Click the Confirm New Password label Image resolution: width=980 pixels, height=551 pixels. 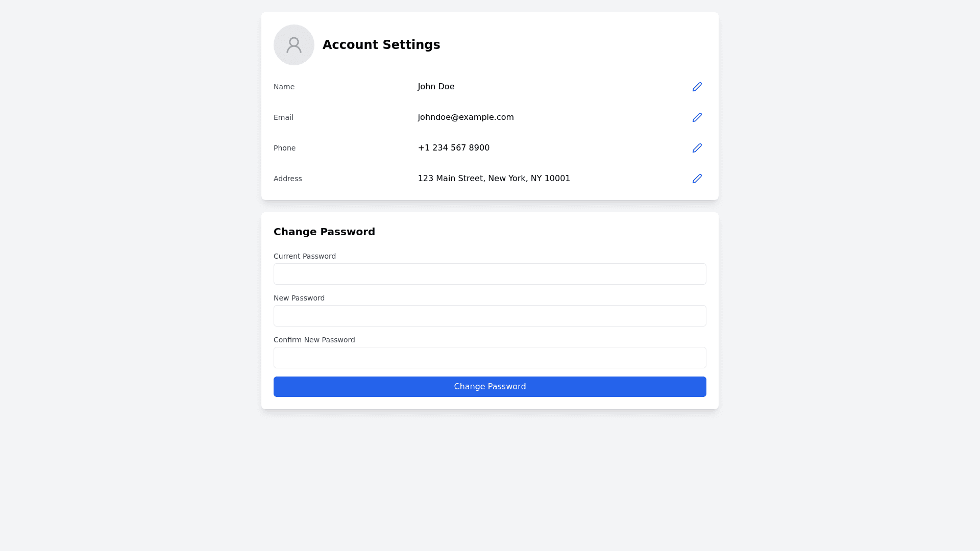314,340
